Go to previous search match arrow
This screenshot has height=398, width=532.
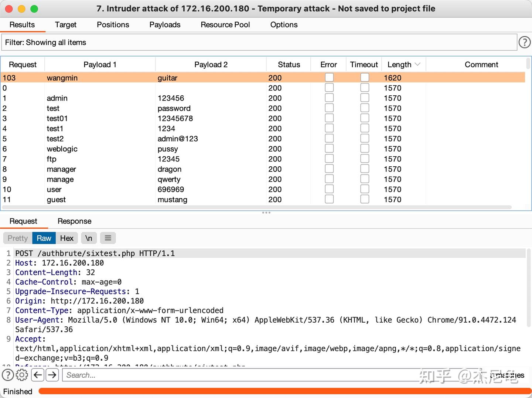pyautogui.click(x=38, y=375)
